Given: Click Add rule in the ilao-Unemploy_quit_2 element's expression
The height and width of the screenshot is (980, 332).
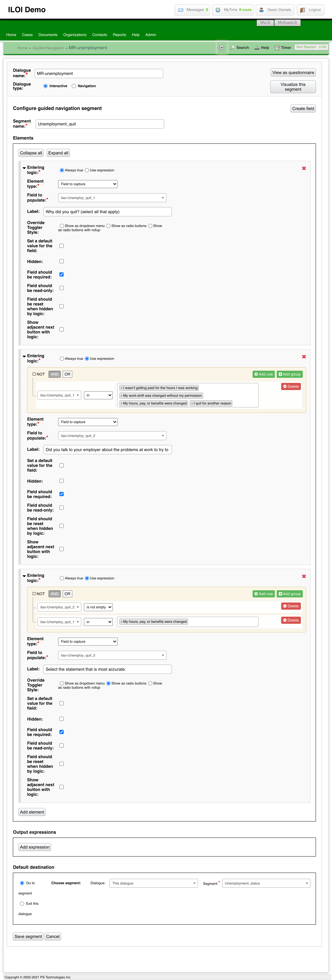Looking at the screenshot, I should [264, 374].
